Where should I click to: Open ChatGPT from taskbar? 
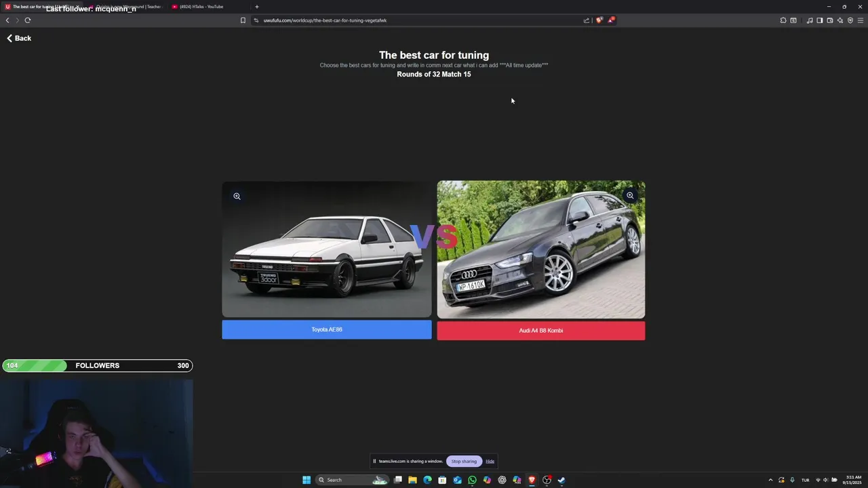(502, 480)
